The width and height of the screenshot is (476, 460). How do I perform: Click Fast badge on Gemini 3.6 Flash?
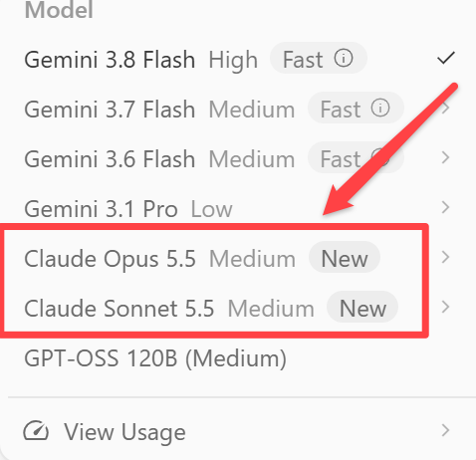pyautogui.click(x=356, y=157)
